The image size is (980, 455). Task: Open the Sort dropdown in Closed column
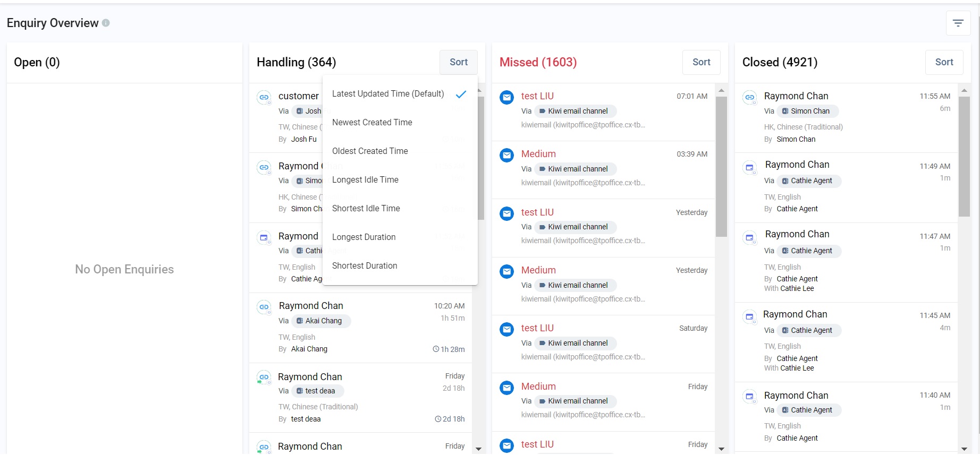[944, 62]
